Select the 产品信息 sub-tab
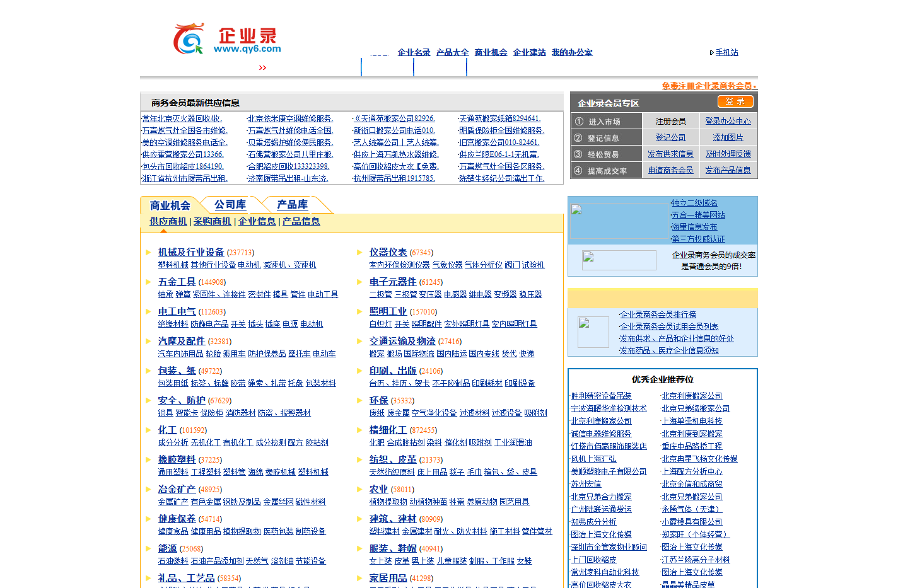This screenshot has height=588, width=898. click(x=301, y=221)
